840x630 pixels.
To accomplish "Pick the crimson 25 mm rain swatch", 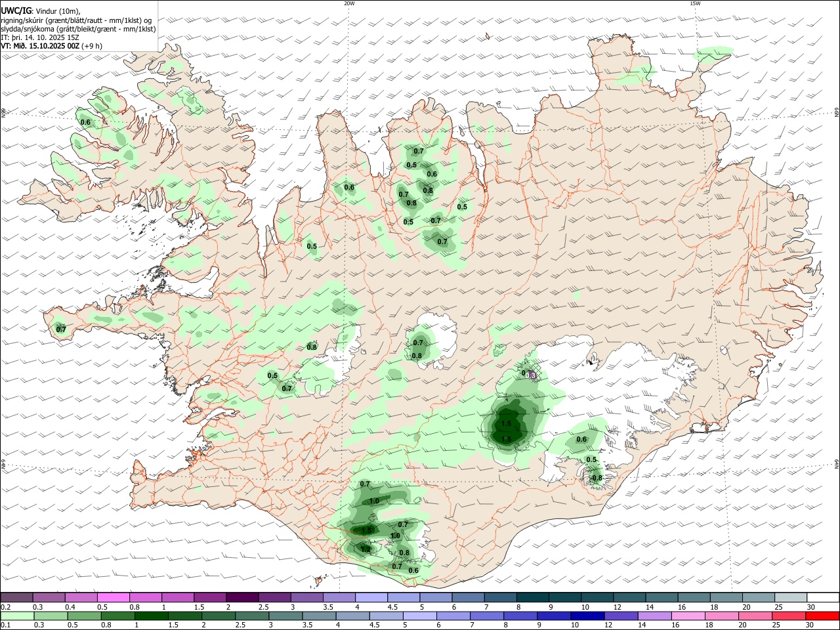I will [x=787, y=616].
